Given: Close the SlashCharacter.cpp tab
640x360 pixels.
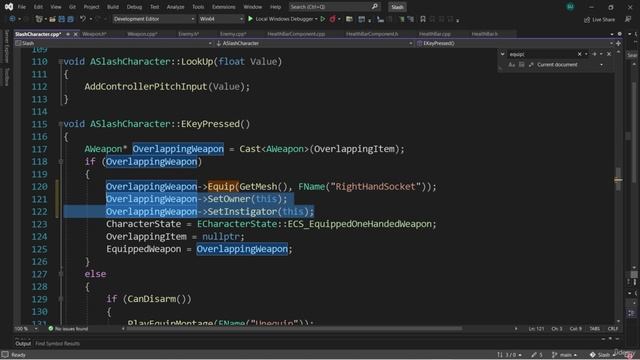Looking at the screenshot, I should click(x=75, y=34).
